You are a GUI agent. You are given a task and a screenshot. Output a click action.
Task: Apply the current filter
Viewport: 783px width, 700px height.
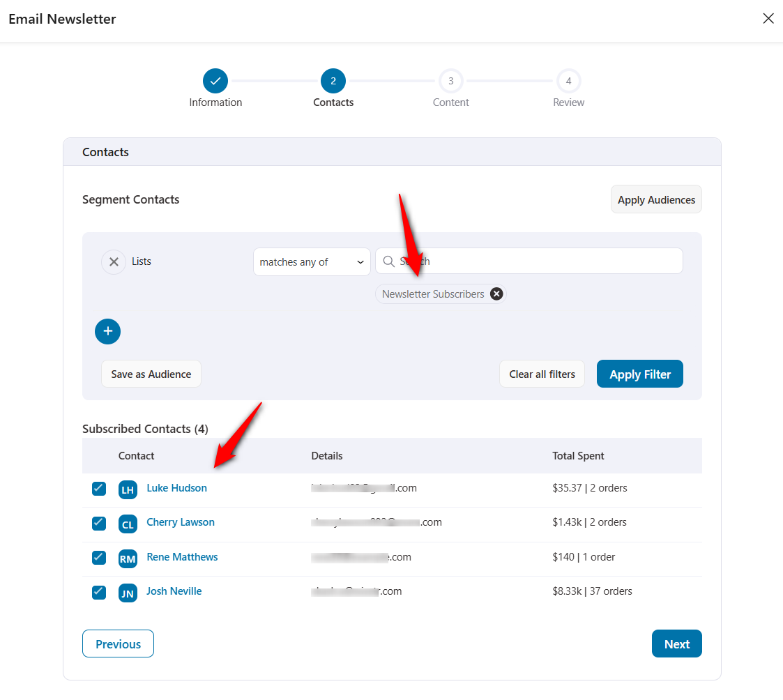tap(639, 374)
